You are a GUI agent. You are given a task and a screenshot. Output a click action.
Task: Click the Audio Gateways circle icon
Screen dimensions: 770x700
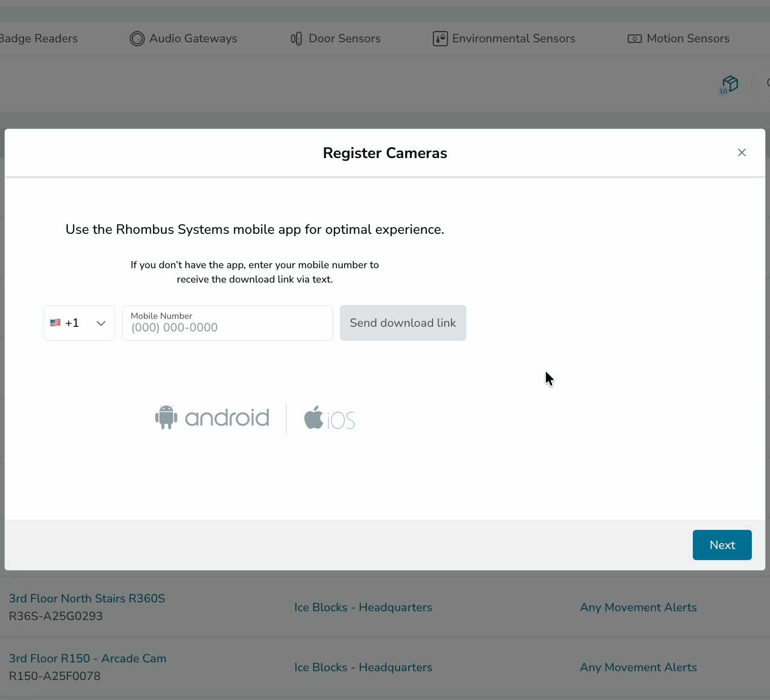click(137, 39)
